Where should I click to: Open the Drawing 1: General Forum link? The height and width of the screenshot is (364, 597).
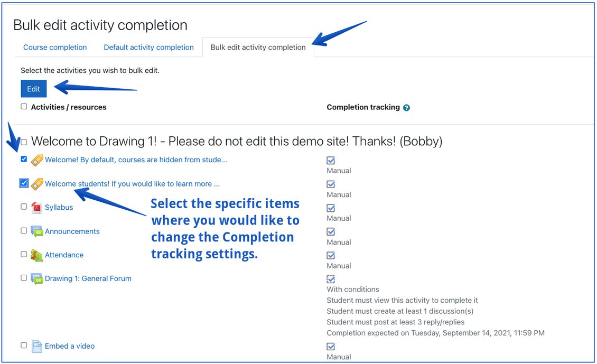click(x=88, y=278)
